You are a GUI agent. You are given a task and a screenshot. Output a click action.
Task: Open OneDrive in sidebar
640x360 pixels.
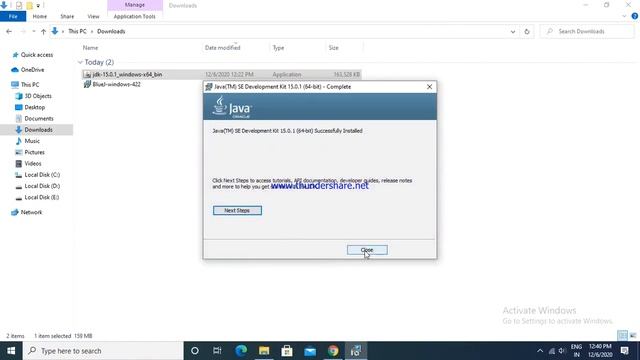pos(32,70)
